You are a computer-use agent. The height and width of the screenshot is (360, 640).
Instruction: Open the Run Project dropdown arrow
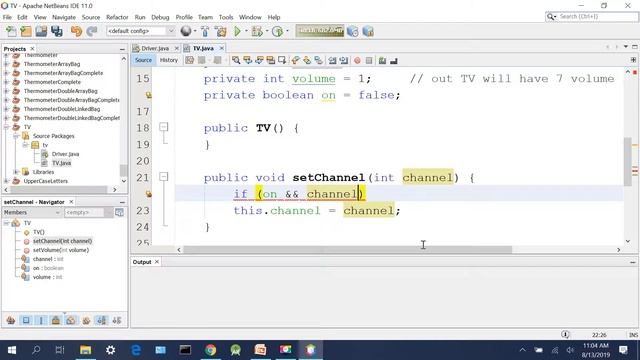coord(246,31)
